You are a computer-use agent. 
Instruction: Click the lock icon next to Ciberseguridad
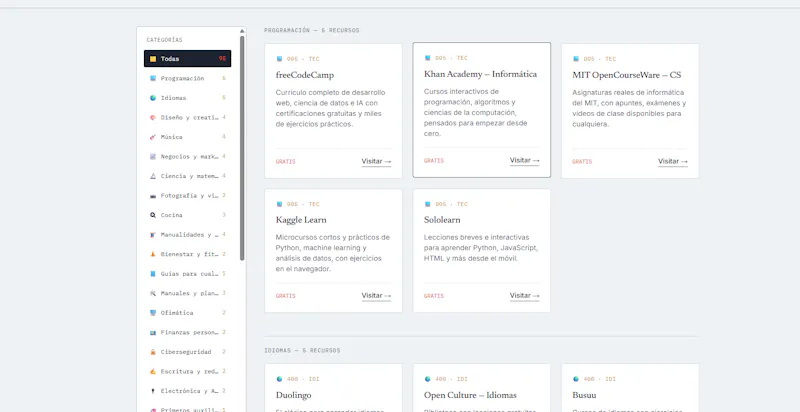click(153, 352)
